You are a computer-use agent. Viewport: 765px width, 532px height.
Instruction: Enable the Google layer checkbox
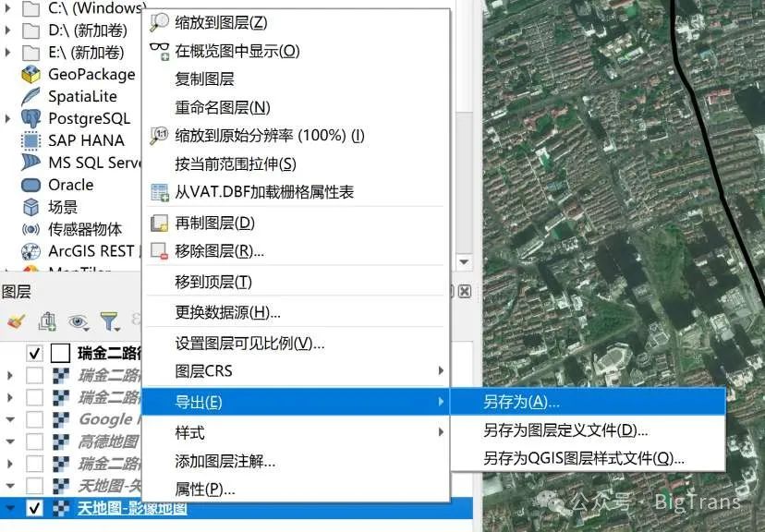pos(34,419)
